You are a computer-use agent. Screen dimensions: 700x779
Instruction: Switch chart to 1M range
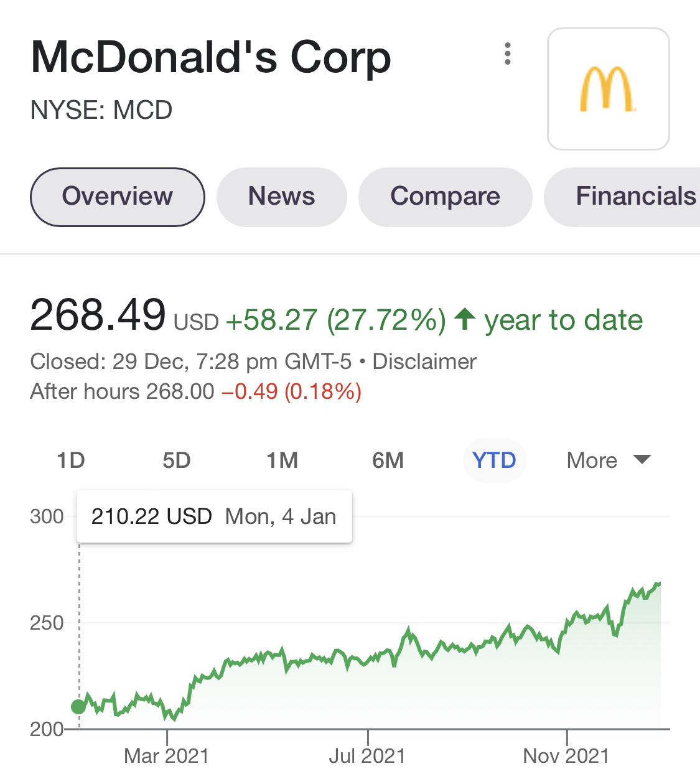click(282, 460)
